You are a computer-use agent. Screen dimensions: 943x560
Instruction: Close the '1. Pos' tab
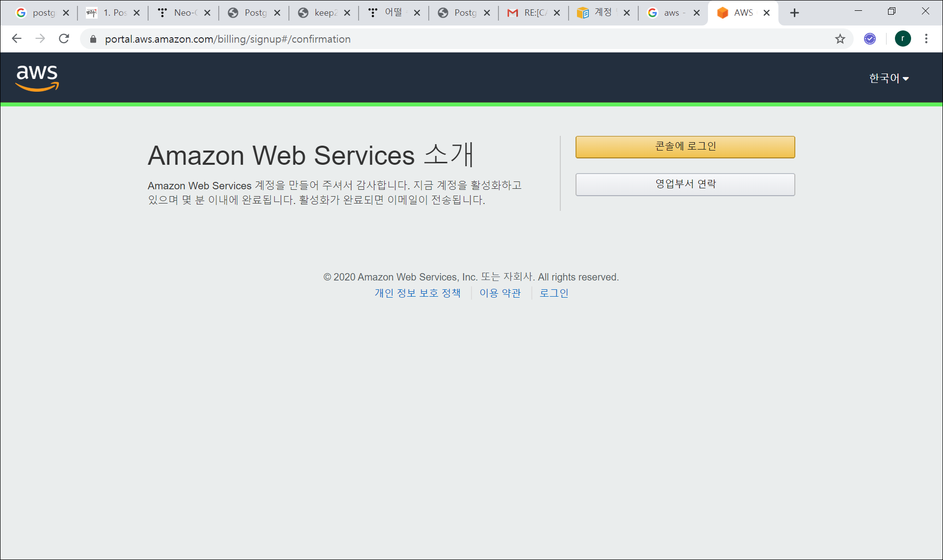[137, 13]
